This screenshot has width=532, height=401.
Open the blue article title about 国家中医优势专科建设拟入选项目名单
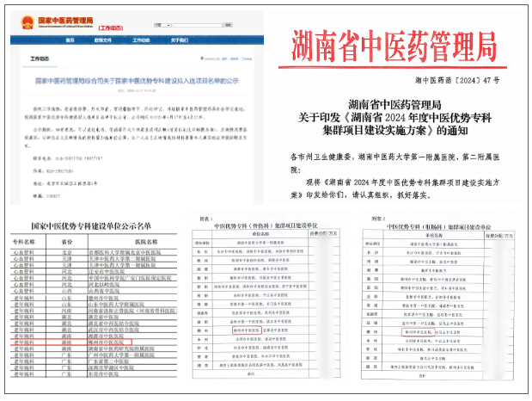pos(137,81)
